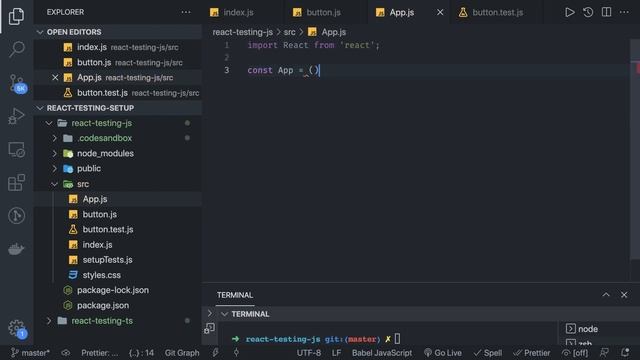Screen dimensions: 640x360
Task: Toggle Spell checker in status bar
Action: click(x=488, y=353)
